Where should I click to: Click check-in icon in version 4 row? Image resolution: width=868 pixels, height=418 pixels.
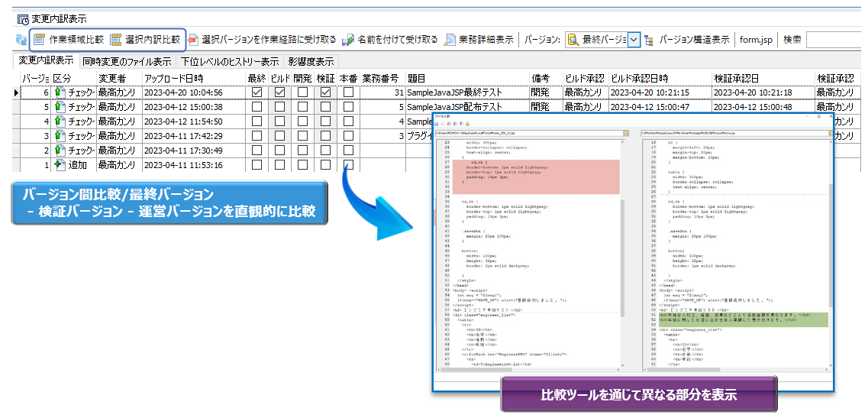point(60,122)
